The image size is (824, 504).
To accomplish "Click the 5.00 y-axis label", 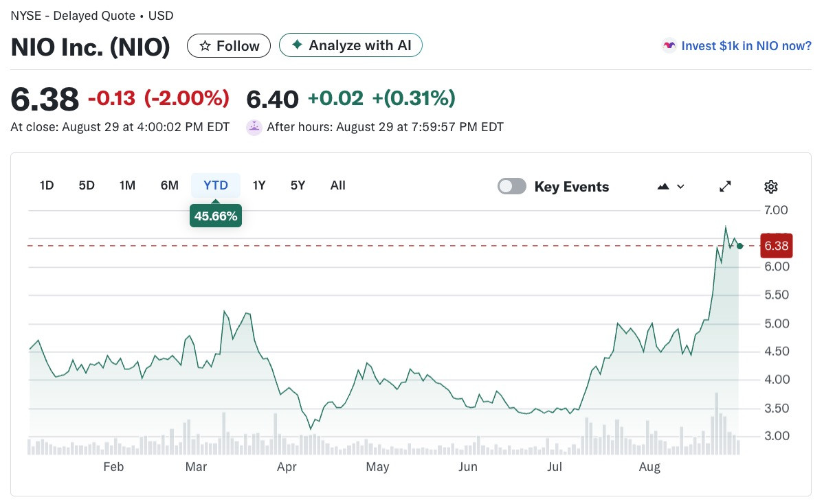I will pyautogui.click(x=777, y=323).
